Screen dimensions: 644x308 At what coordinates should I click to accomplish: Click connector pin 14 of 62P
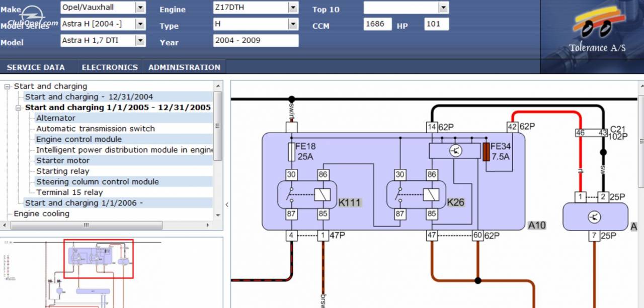click(x=431, y=127)
